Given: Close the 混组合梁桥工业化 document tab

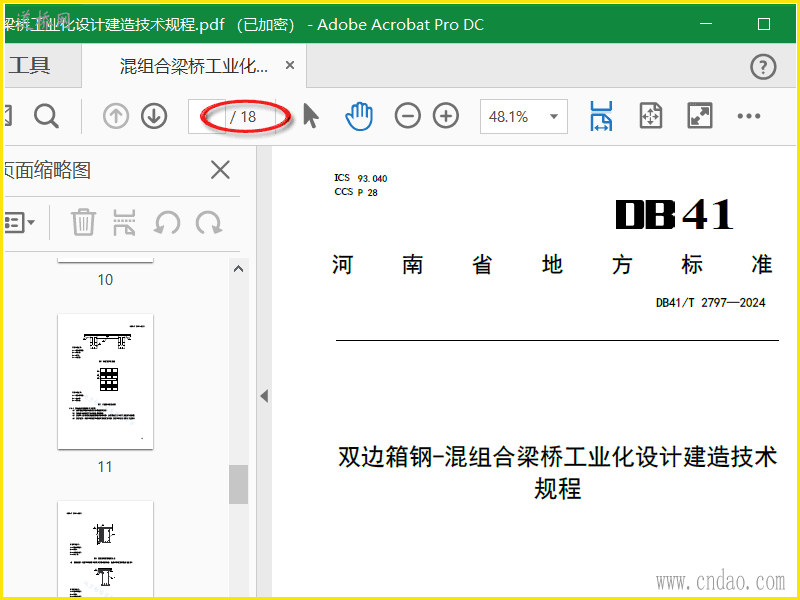Looking at the screenshot, I should click(x=290, y=65).
